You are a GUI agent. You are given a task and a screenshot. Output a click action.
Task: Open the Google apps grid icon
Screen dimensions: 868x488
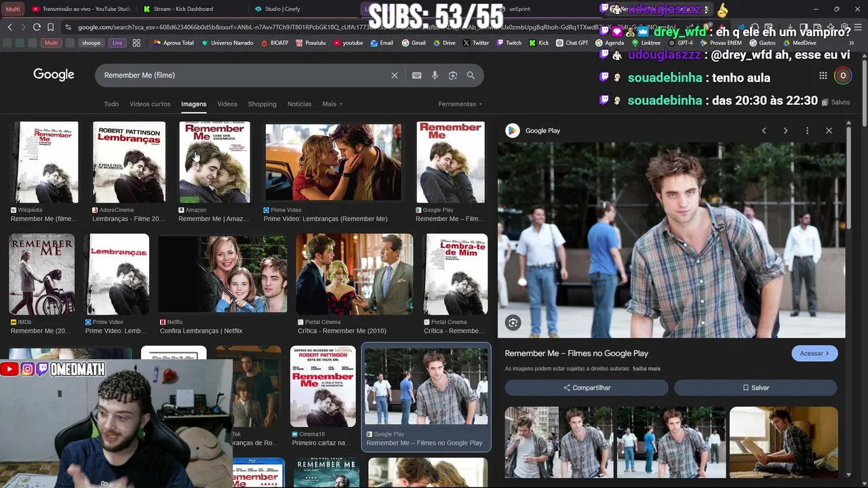(823, 76)
